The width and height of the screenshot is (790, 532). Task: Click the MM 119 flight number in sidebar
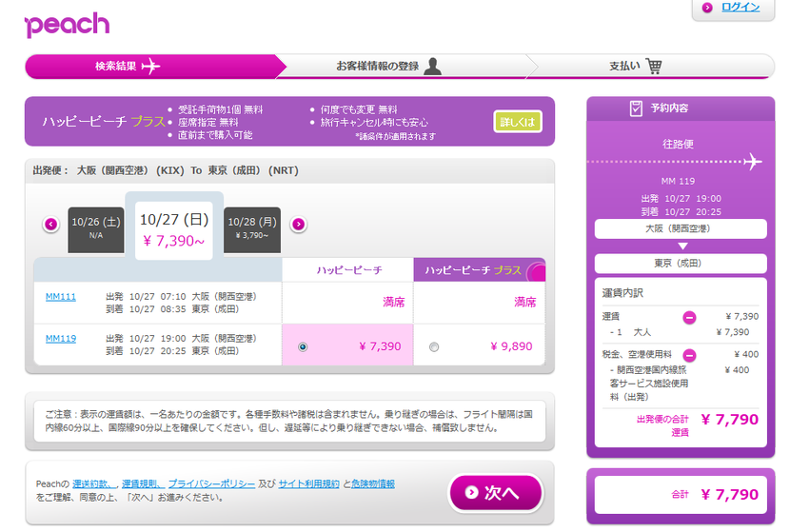(x=678, y=182)
